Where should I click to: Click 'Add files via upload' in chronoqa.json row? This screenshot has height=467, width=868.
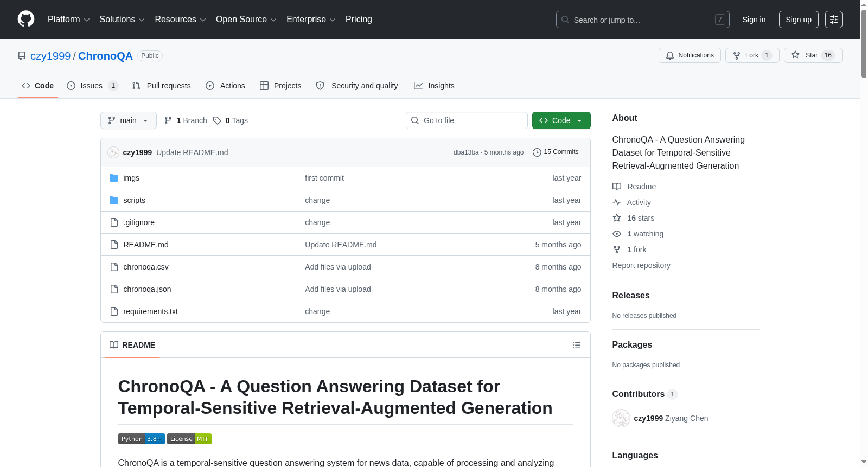point(338,289)
